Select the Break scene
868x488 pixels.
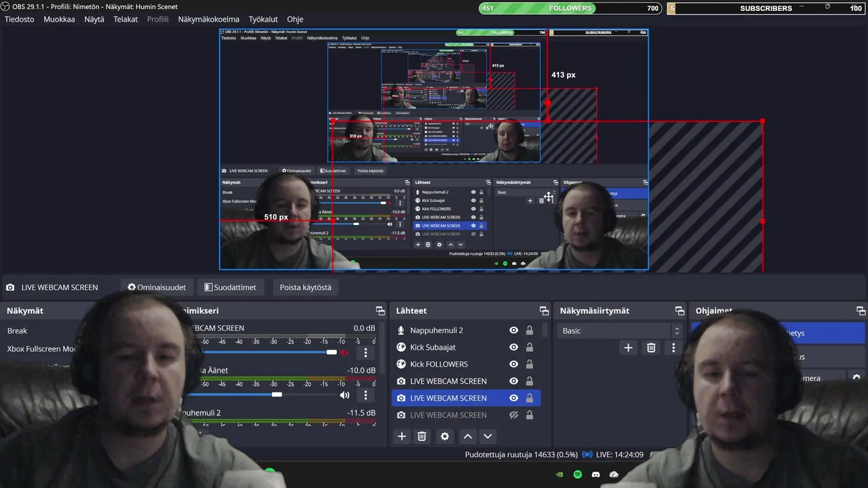[x=17, y=331]
